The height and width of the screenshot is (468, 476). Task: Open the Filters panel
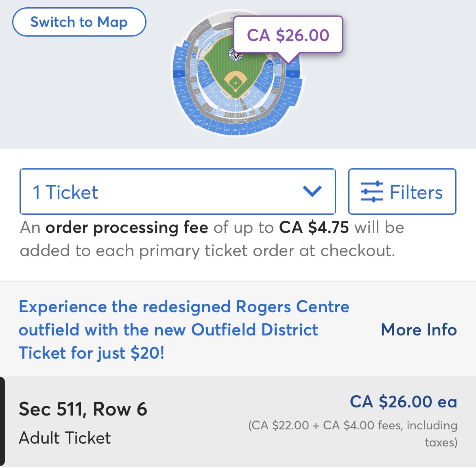[x=402, y=192]
